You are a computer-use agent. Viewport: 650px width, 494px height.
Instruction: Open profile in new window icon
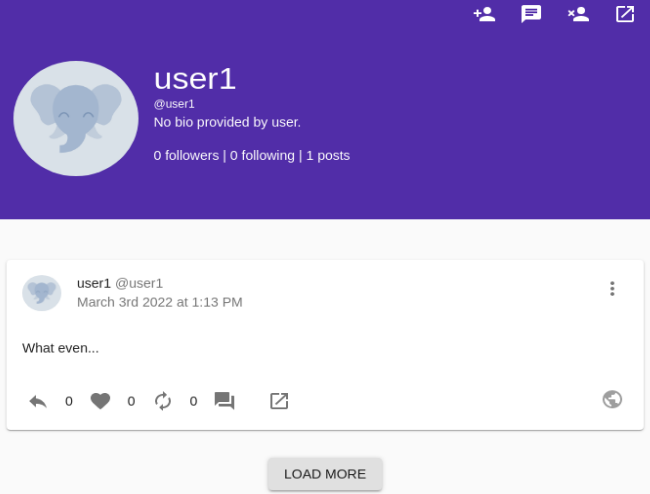pos(625,14)
